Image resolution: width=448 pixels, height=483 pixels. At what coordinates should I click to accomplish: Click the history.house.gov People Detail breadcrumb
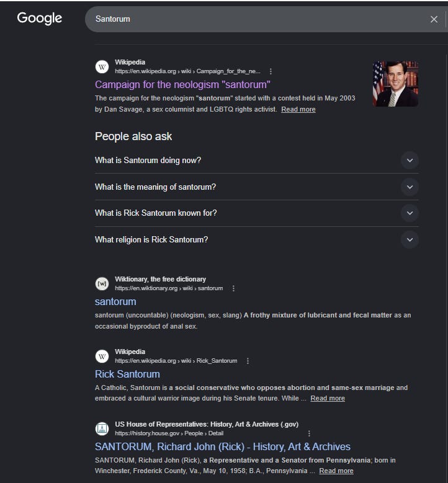coord(169,433)
